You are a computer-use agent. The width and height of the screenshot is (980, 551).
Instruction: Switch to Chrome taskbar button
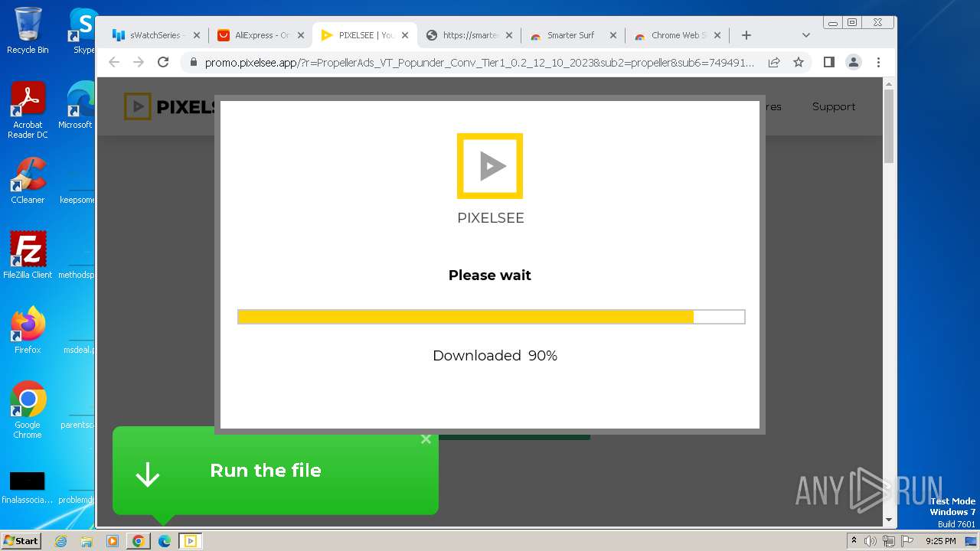[139, 541]
